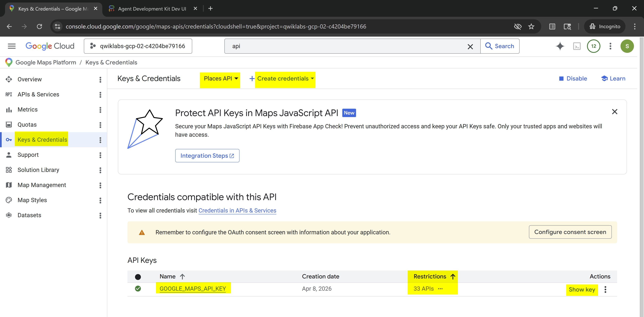The image size is (644, 317).
Task: Open the Create credentials dropdown
Action: pos(285,79)
